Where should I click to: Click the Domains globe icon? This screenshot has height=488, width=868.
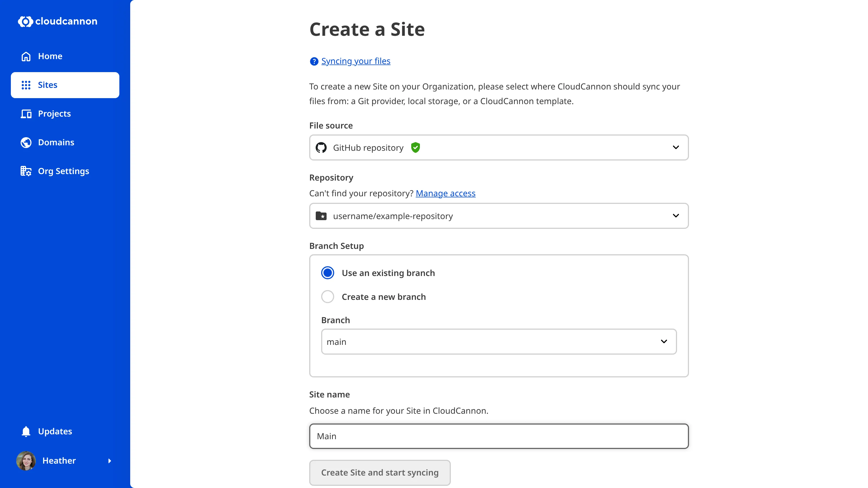coord(26,142)
